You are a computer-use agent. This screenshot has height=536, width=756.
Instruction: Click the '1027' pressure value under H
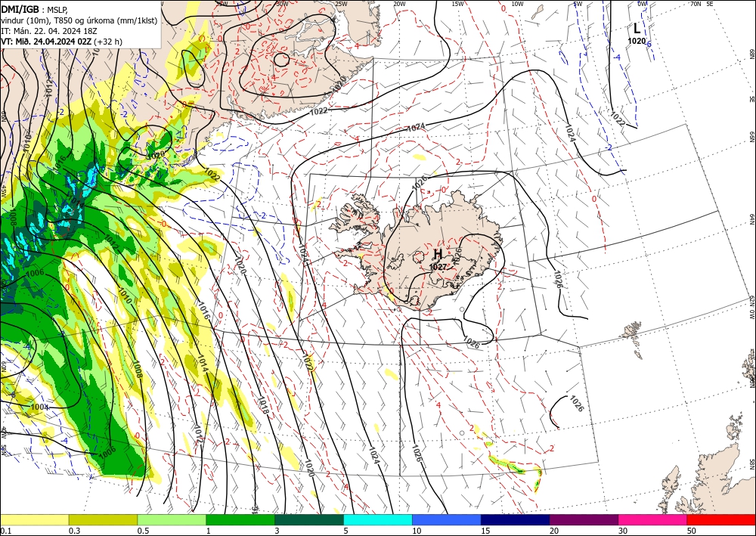[x=438, y=267]
